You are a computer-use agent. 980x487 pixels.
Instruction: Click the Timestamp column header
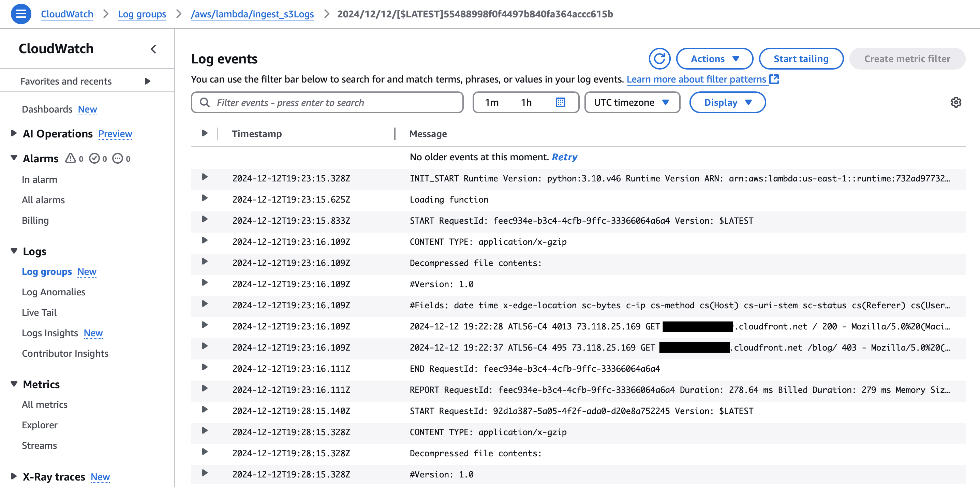pyautogui.click(x=257, y=134)
